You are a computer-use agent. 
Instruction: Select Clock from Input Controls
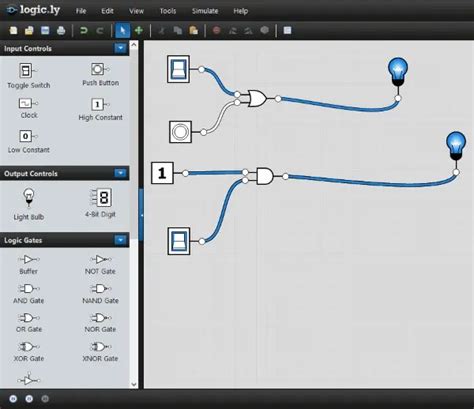coord(29,108)
